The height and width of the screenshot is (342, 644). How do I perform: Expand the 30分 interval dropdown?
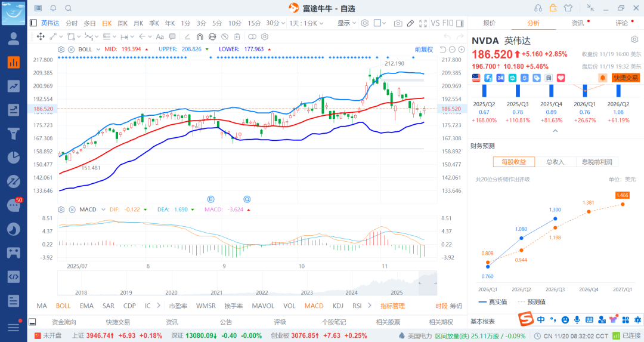276,23
